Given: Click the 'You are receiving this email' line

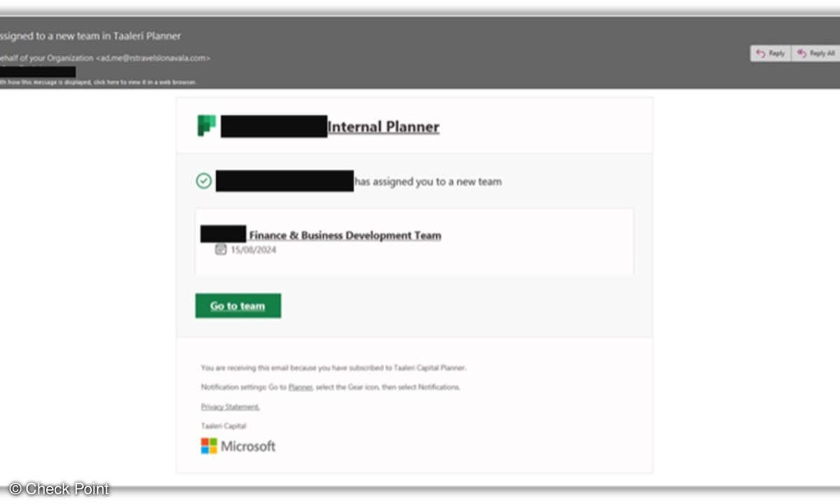Looking at the screenshot, I should pos(333,367).
